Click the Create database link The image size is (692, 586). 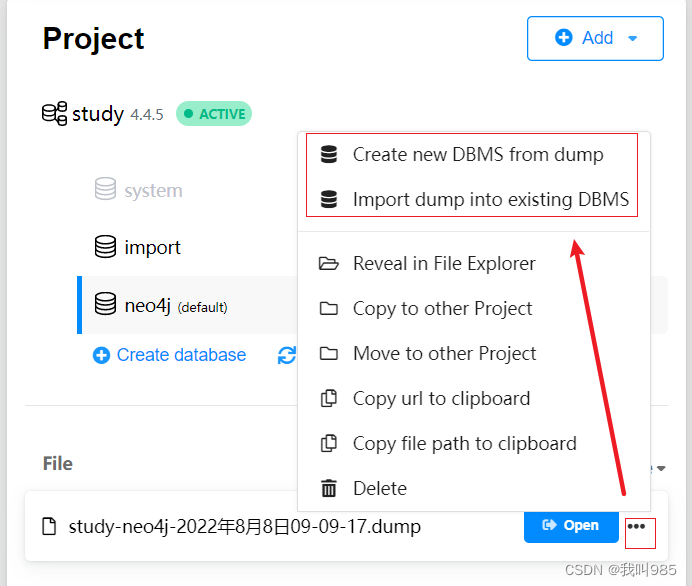click(x=181, y=355)
